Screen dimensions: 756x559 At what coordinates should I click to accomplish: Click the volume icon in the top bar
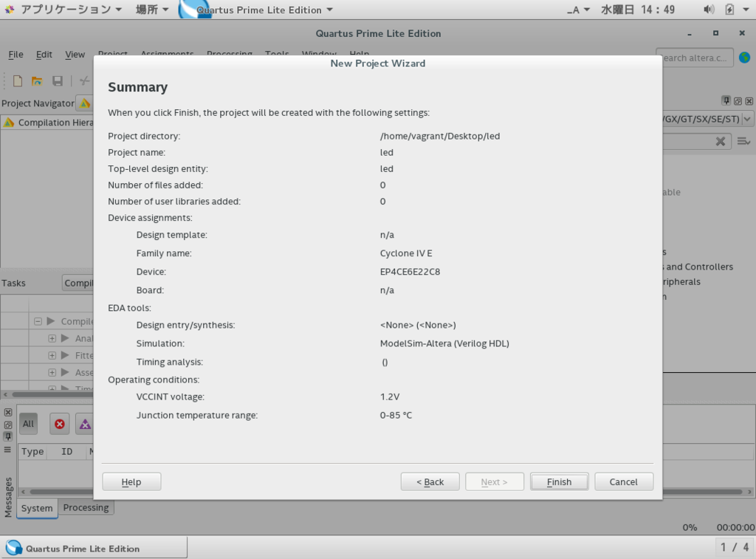click(x=709, y=10)
